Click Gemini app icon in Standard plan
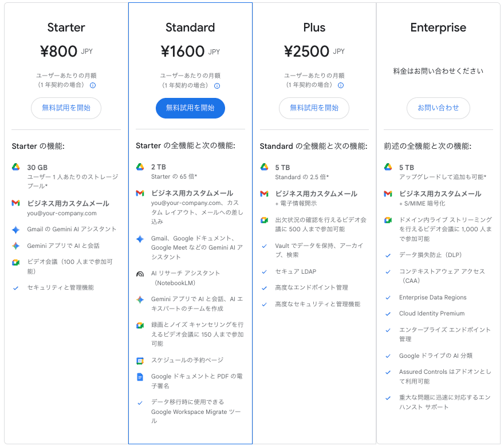This screenshot has height=446, width=504. (140, 299)
